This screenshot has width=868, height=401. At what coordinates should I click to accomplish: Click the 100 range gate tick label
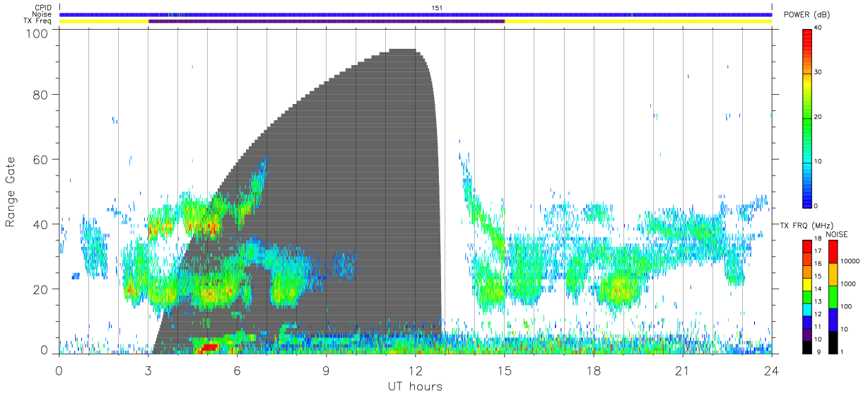[36, 33]
